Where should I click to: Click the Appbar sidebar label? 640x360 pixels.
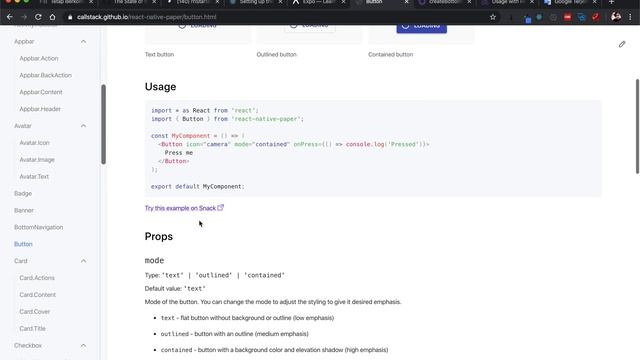point(24,42)
